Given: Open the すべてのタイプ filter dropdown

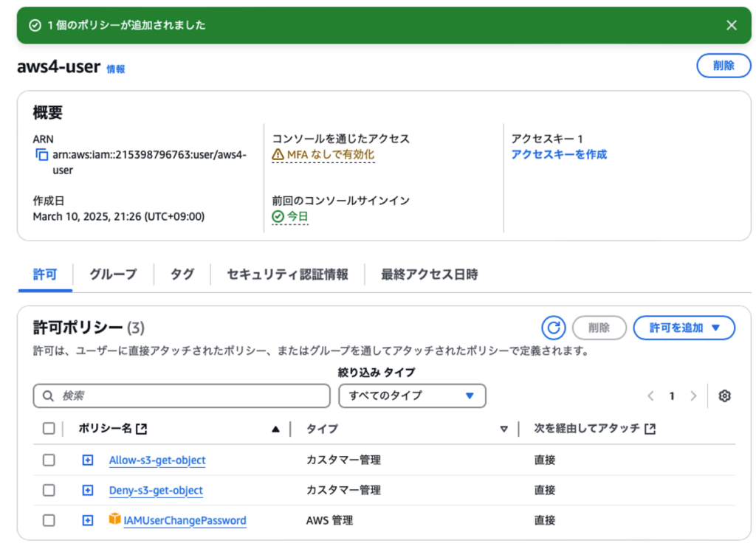Looking at the screenshot, I should (412, 396).
